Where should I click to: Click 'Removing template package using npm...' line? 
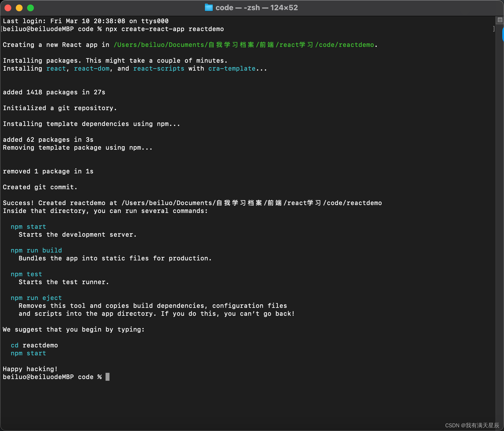[x=78, y=148]
